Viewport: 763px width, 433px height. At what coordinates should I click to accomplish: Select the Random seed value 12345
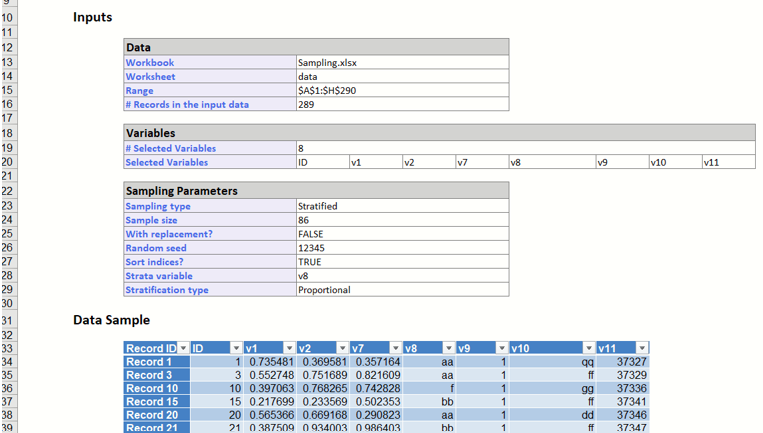click(x=401, y=248)
